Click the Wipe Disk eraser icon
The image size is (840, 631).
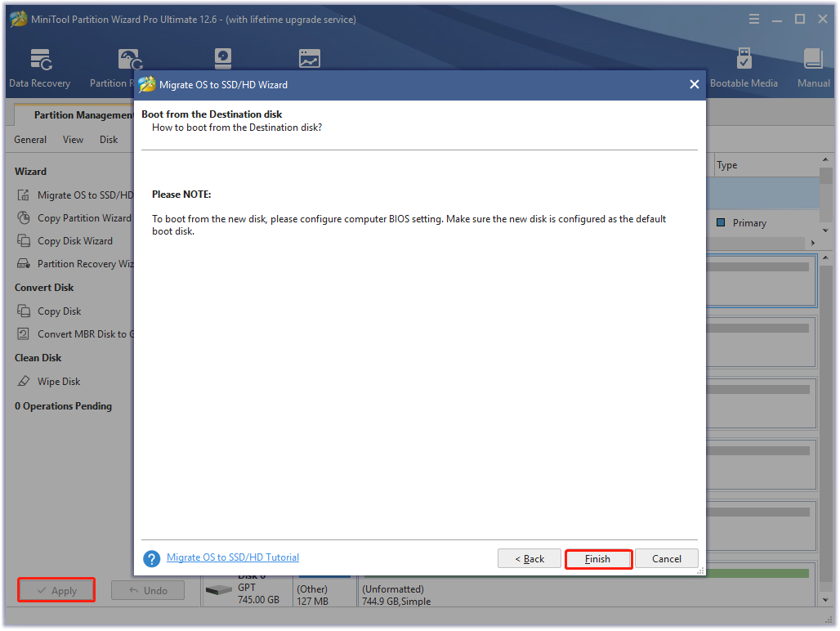pos(23,382)
